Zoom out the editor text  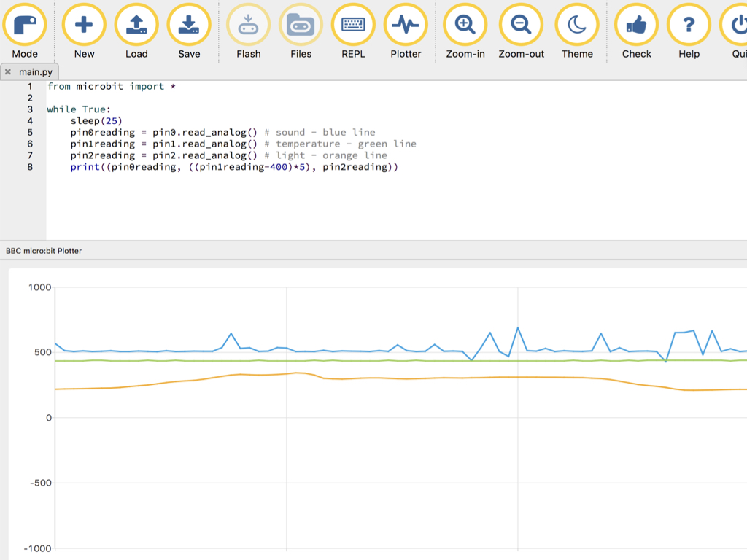521,31
